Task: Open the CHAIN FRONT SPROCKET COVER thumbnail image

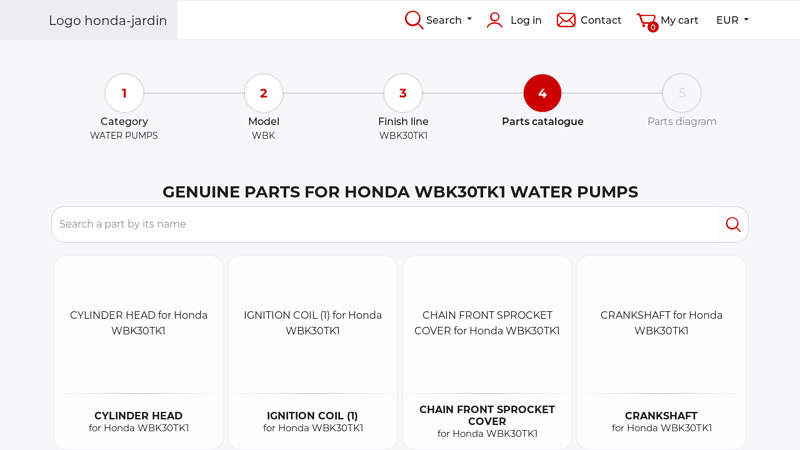Action: coord(487,323)
